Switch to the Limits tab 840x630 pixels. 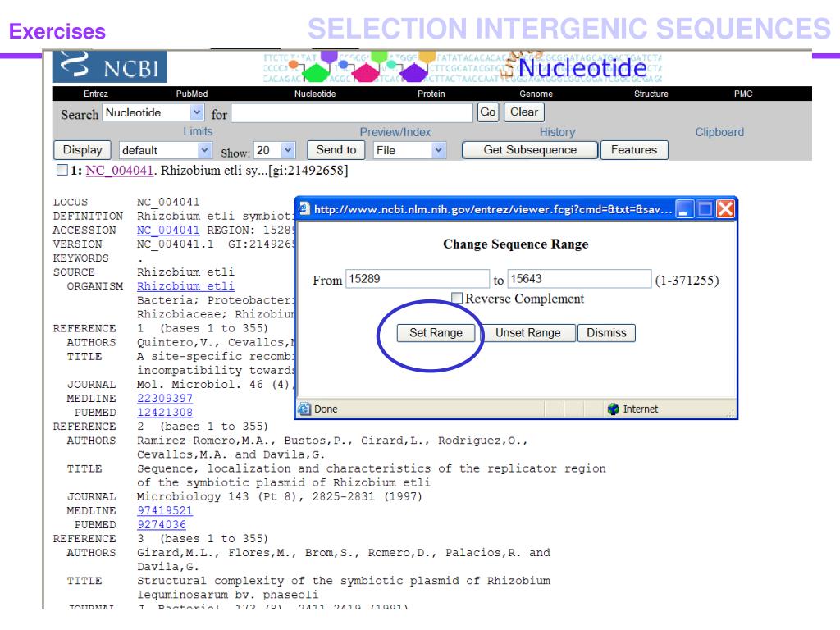tap(198, 131)
